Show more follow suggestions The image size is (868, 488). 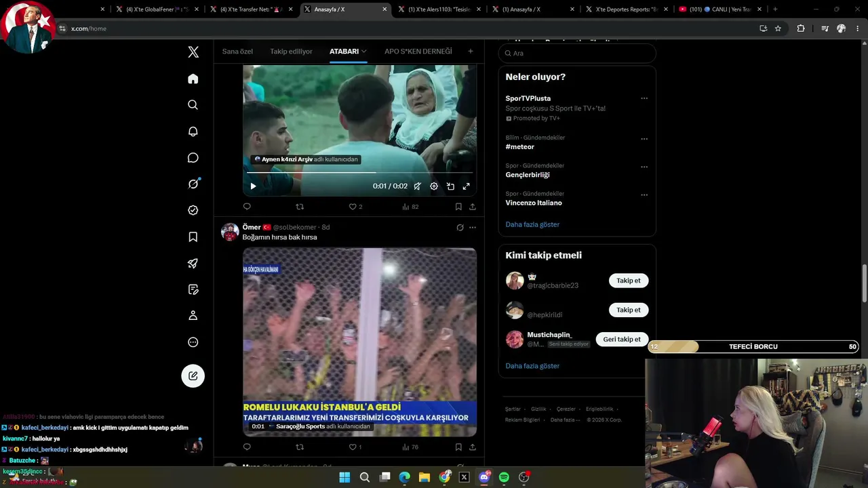point(532,366)
